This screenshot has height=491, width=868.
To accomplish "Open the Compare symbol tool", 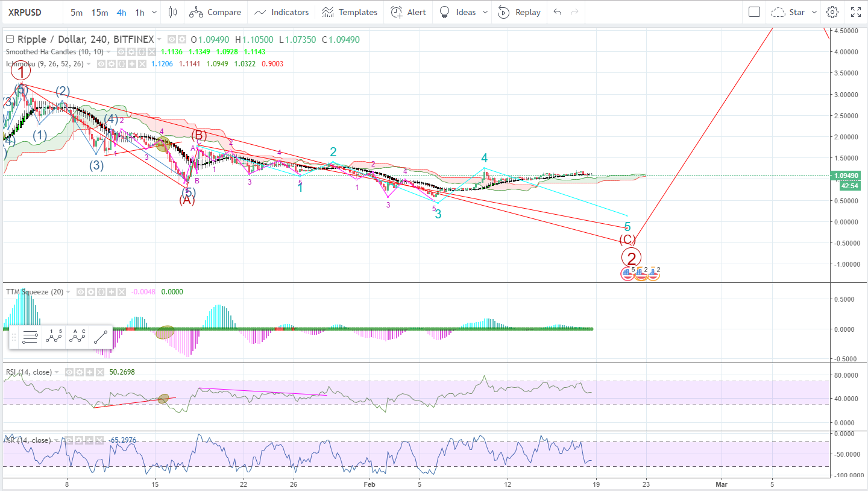I will [x=215, y=12].
